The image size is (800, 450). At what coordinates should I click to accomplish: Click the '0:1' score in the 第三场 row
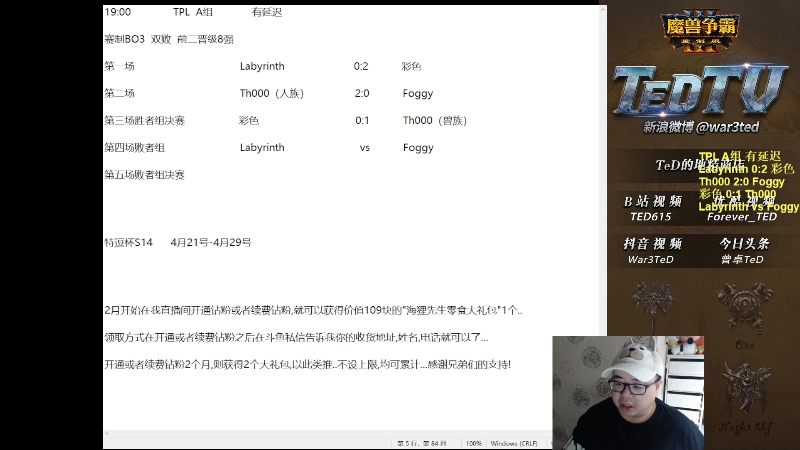(362, 120)
